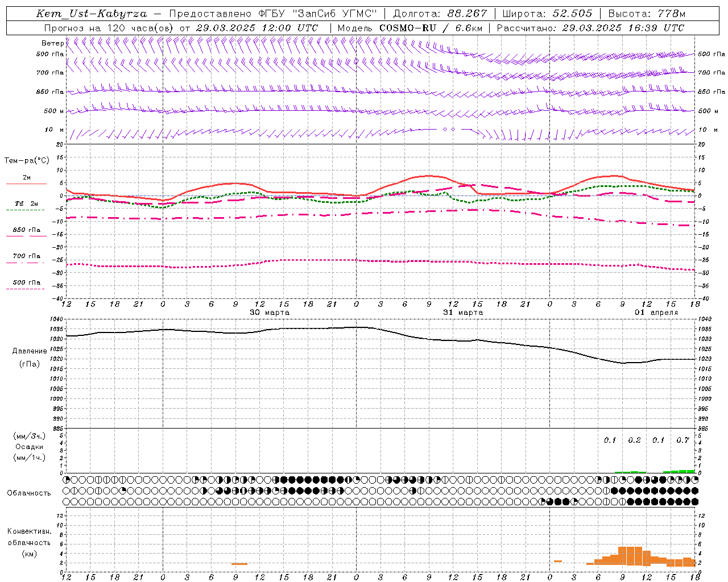
Task: Click the 700 гПа temperature legend entry
Action: (x=26, y=256)
